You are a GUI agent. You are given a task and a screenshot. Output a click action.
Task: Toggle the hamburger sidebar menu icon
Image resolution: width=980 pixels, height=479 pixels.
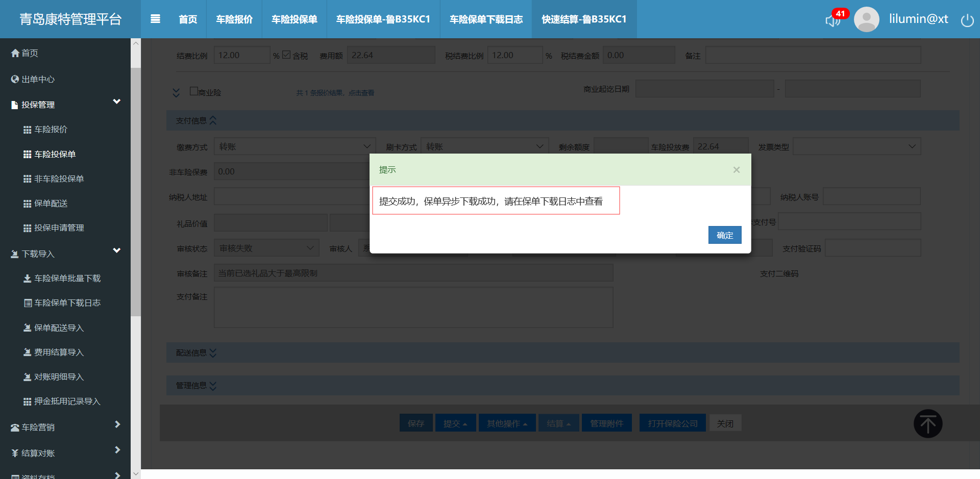[156, 19]
